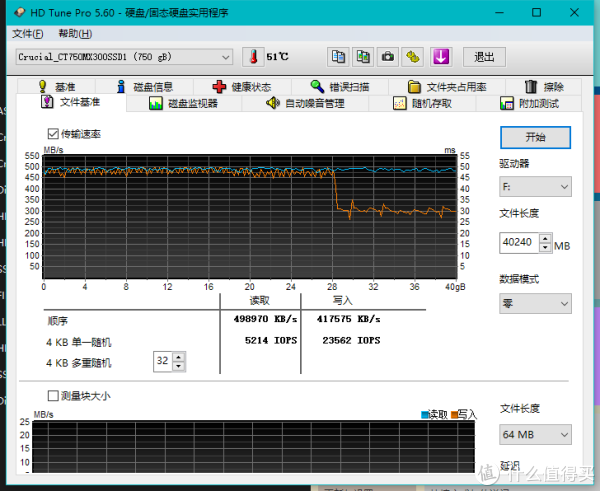Click the camera save screenshot icon
The image size is (600, 491).
[388, 57]
